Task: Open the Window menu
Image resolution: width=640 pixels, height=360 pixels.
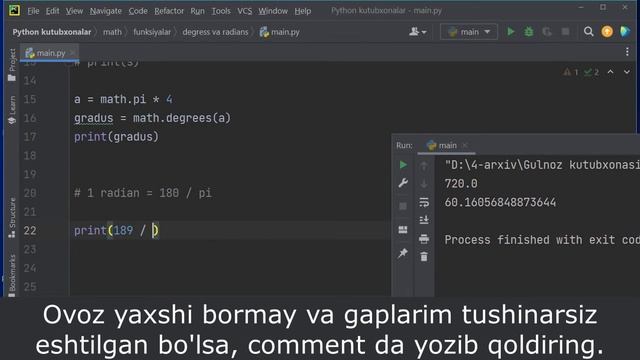Action: (x=273, y=11)
